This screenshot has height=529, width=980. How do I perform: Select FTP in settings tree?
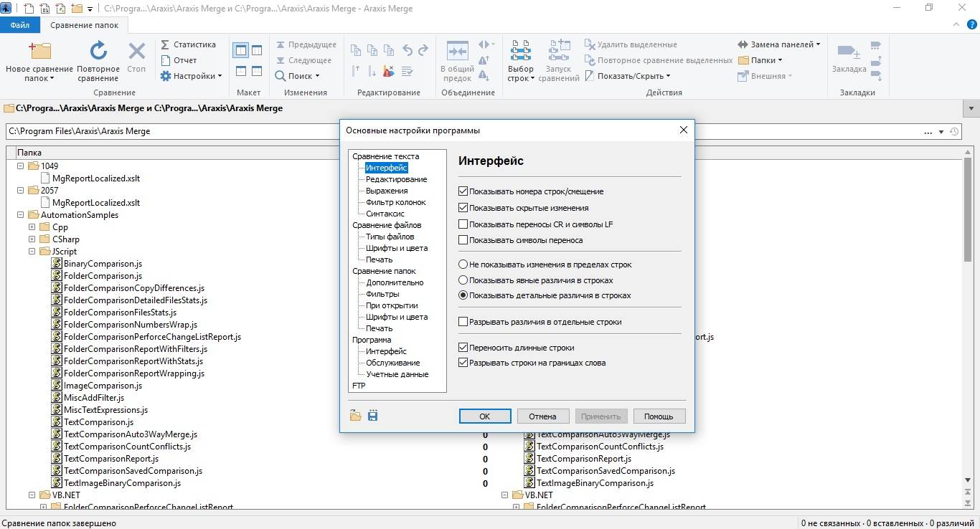pyautogui.click(x=359, y=386)
